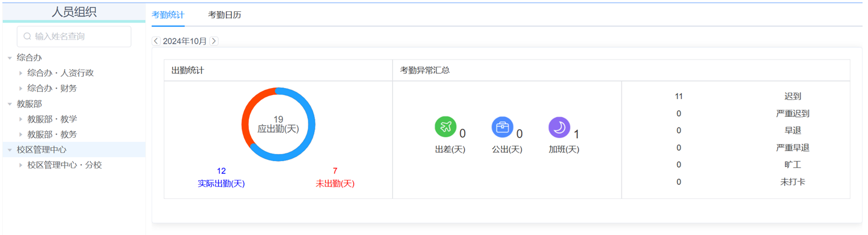Click the 迟到 count value 11

point(679,96)
